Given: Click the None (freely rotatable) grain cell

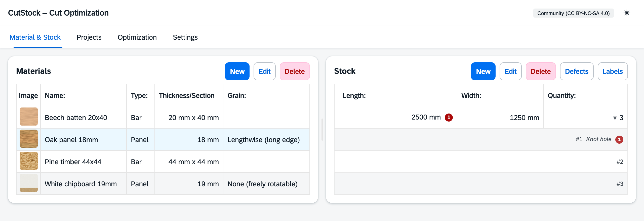Looking at the screenshot, I should click(266, 184).
